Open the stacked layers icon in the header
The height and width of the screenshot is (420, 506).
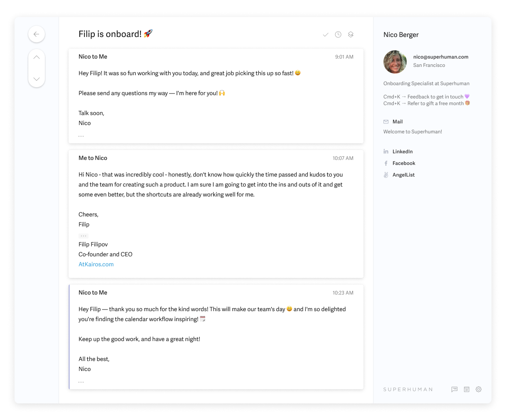pyautogui.click(x=351, y=34)
